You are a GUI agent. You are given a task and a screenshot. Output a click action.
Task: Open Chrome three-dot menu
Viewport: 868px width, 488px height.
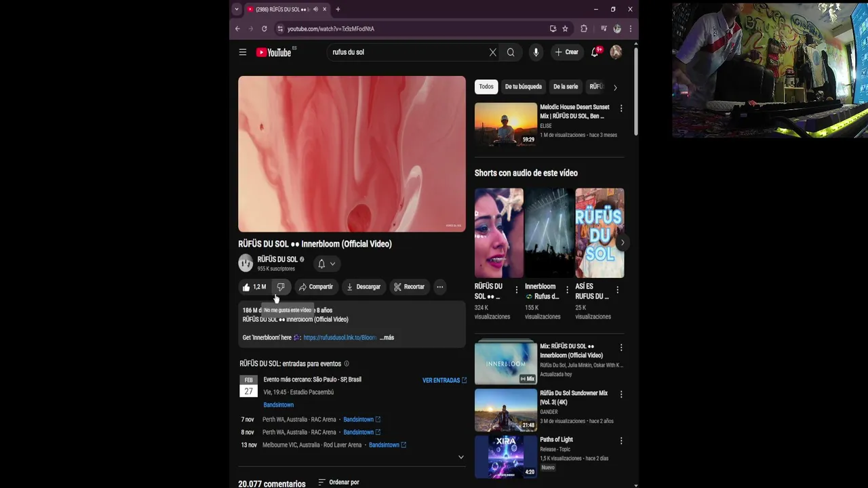point(631,28)
